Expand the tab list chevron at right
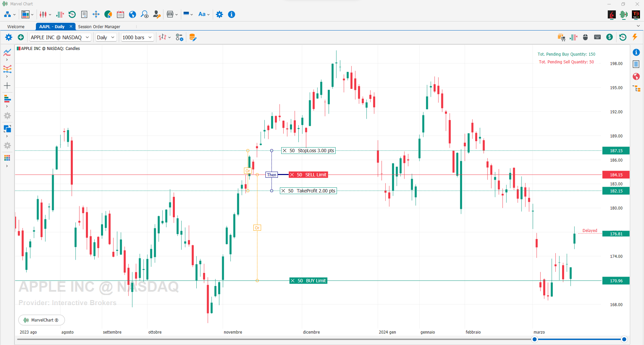Image resolution: width=644 pixels, height=345 pixels. [x=638, y=26]
